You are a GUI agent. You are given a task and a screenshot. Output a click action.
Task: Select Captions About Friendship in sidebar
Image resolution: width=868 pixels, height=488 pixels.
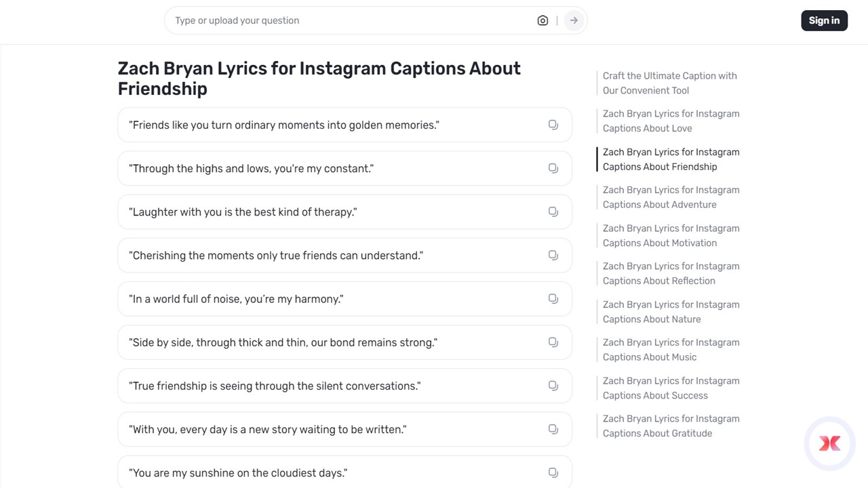coord(671,159)
